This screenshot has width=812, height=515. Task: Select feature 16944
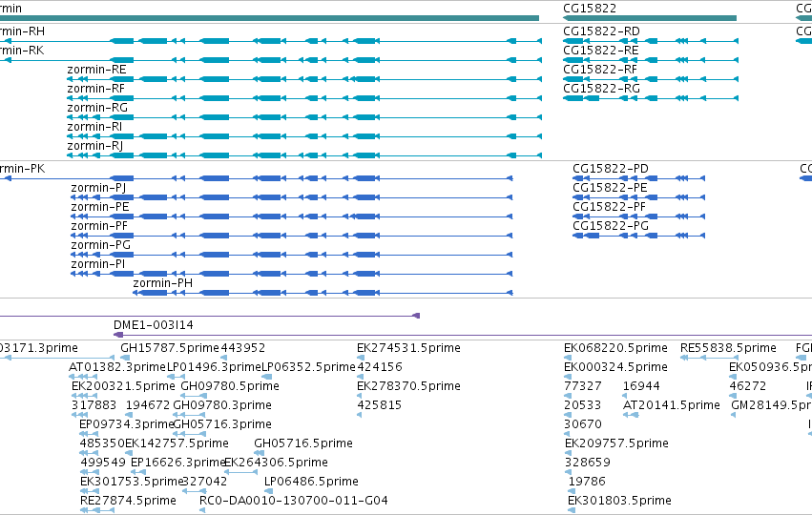(x=641, y=386)
